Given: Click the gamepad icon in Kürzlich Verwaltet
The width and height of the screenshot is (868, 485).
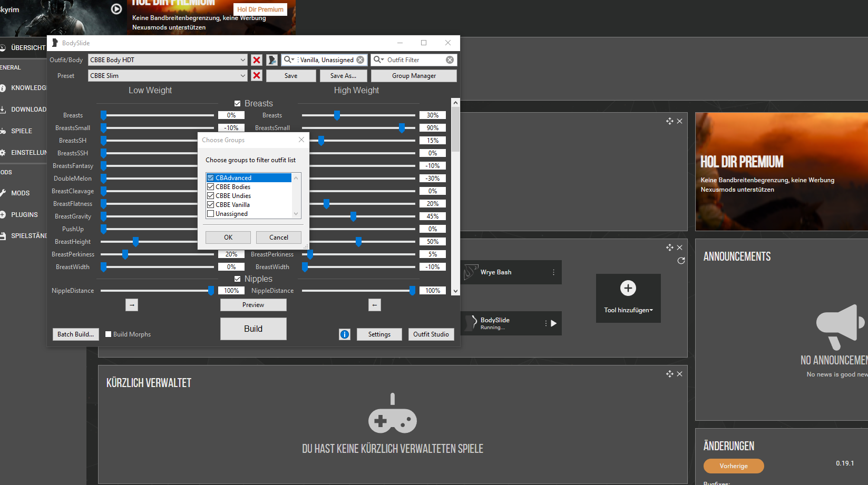Looking at the screenshot, I should (393, 413).
